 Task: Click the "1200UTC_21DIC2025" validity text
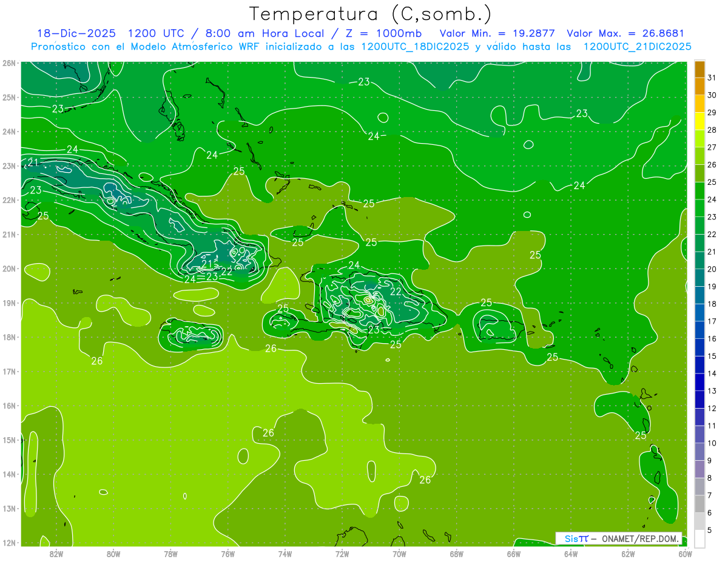637,47
